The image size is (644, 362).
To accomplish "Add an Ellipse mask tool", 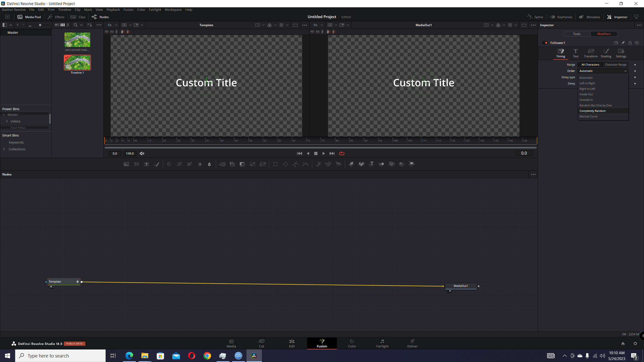I will pos(286,164).
